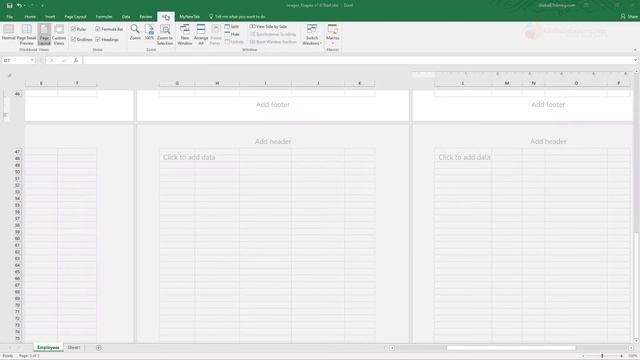
Task: Open a New Window
Action: click(185, 34)
